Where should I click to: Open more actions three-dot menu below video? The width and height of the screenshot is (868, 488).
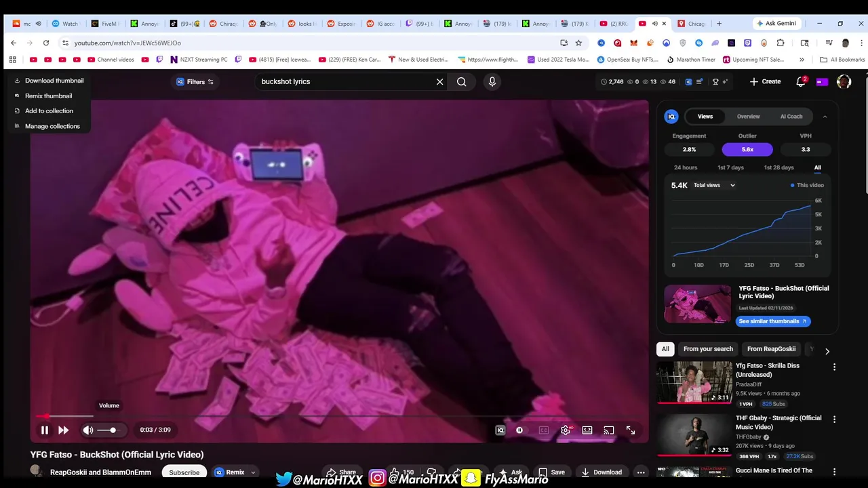(641, 472)
